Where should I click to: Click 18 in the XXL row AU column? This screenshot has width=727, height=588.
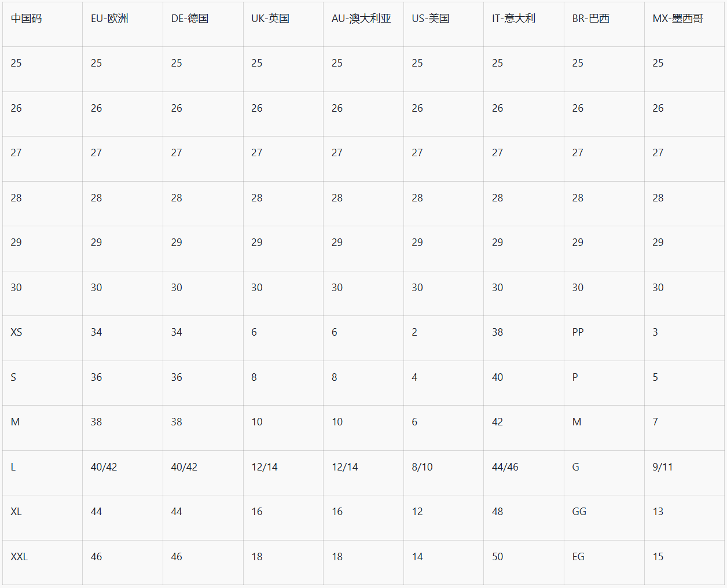click(x=337, y=557)
